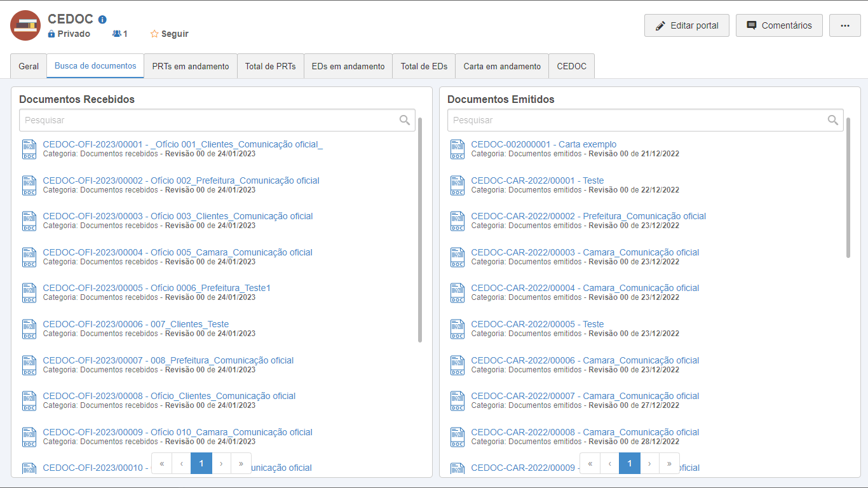Select the CEDOC tab
Screen dimensions: 868x488
click(x=572, y=66)
